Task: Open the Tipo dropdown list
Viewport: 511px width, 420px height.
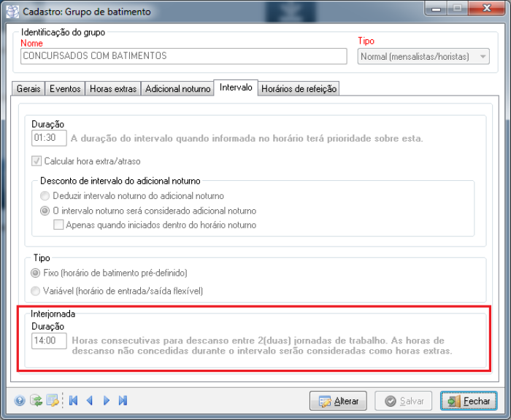Action: [483, 56]
